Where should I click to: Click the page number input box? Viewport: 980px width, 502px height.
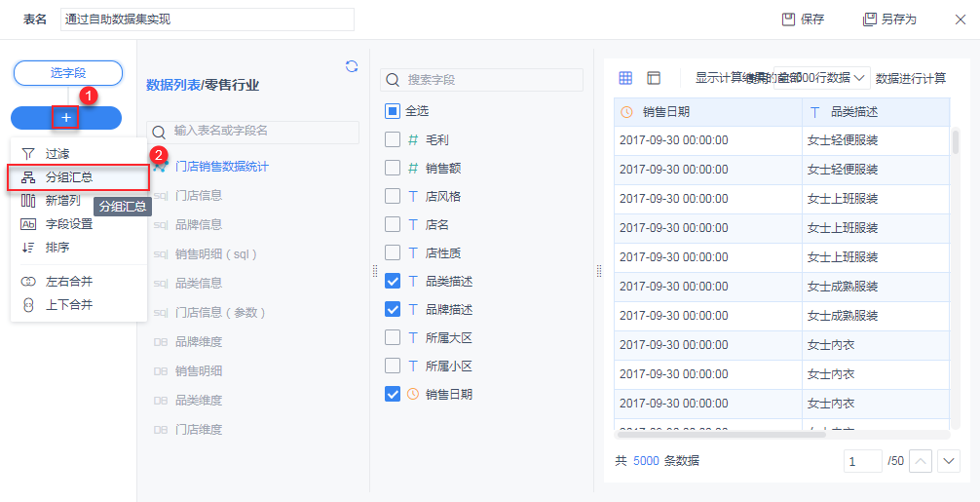click(x=862, y=461)
